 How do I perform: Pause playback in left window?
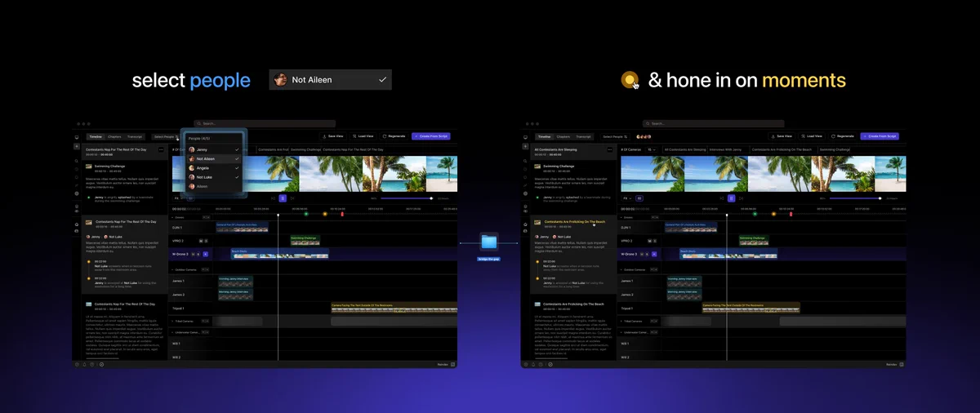283,198
